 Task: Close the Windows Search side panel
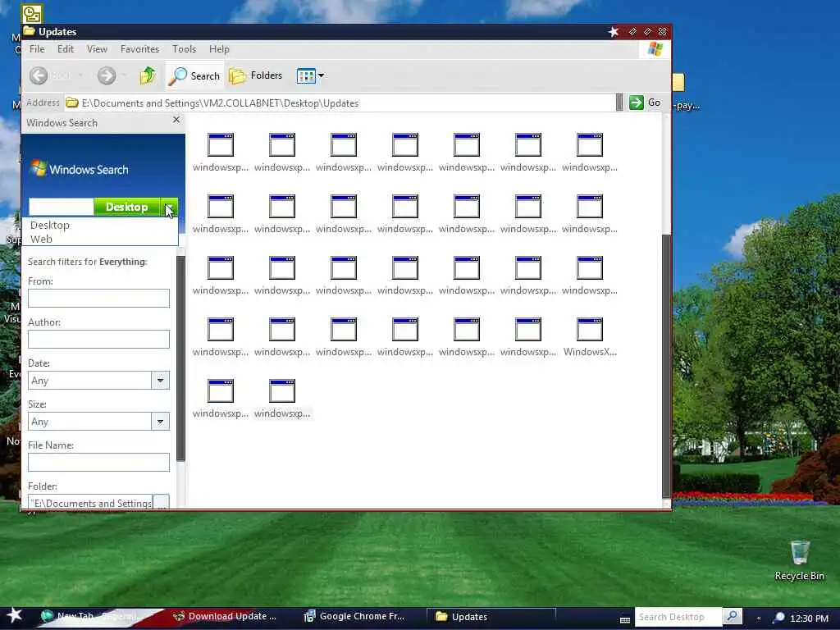pos(176,120)
